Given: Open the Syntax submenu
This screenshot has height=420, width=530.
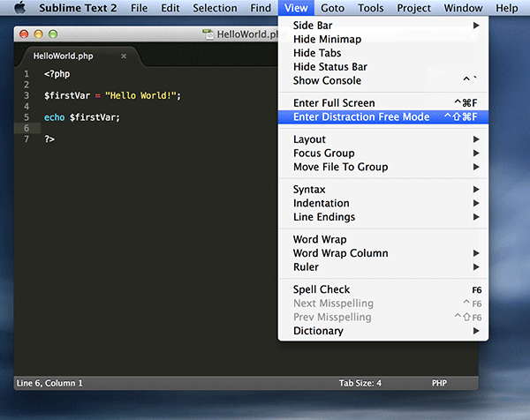Looking at the screenshot, I should point(309,190).
